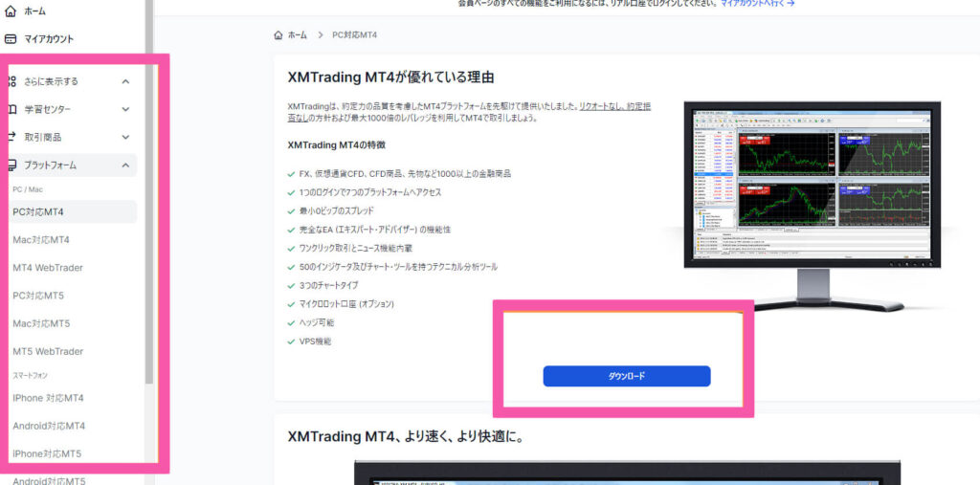
Task: Open Mac対応MT4 in the sidebar menu
Action: pyautogui.click(x=41, y=239)
